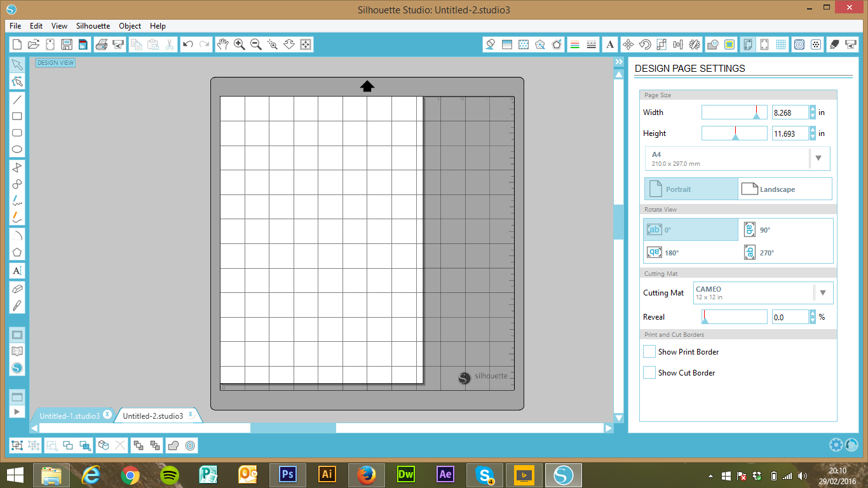
Task: Enable Show Cut Border
Action: 649,372
